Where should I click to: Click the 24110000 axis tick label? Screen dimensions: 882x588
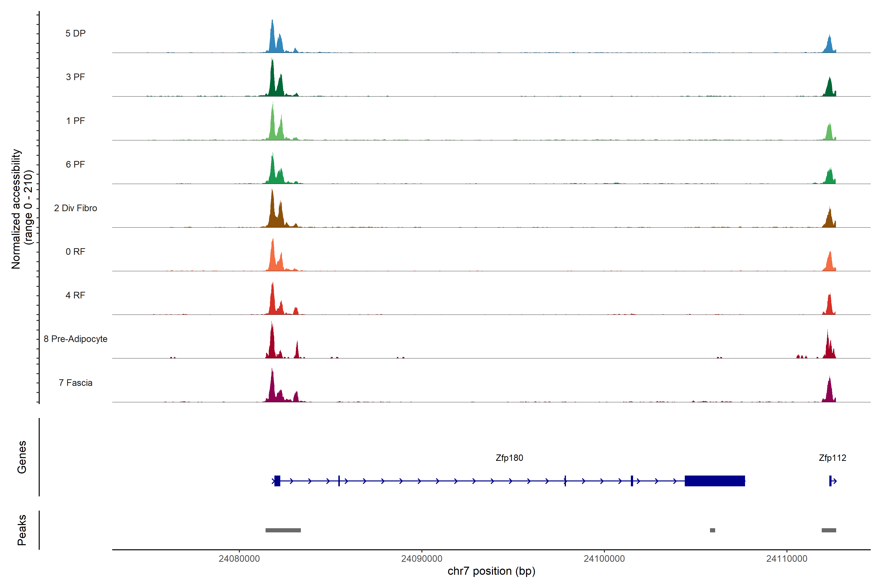pos(787,559)
